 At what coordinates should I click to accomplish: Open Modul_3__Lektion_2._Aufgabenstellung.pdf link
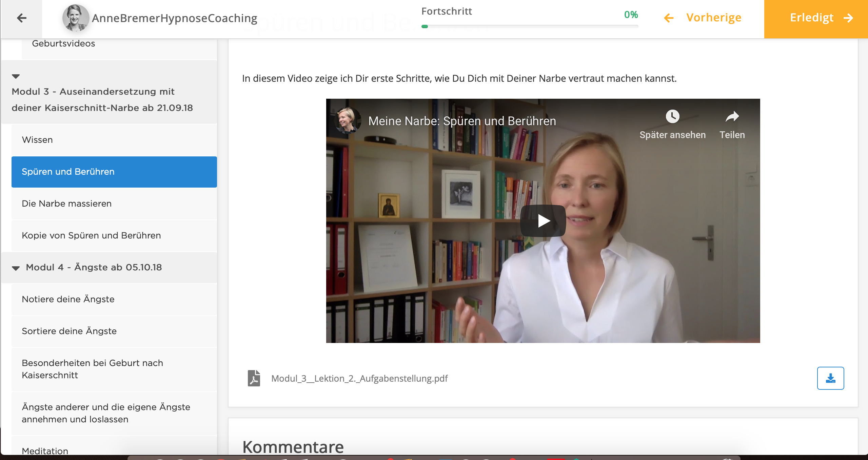pyautogui.click(x=359, y=378)
